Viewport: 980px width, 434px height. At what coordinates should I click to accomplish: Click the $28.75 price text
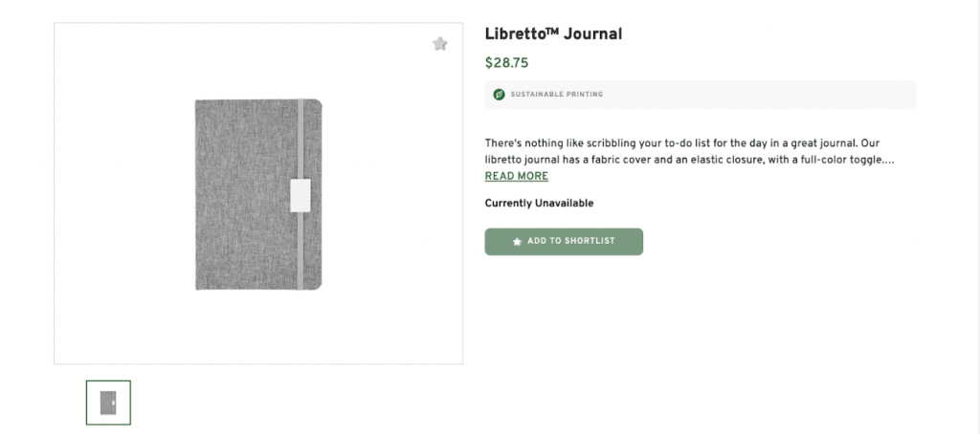pyautogui.click(x=506, y=63)
